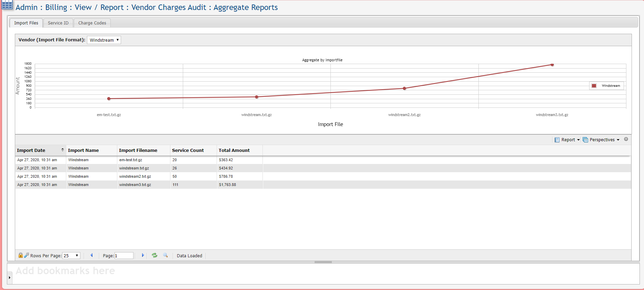644x290 pixels.
Task: Switch to Service ID tab
Action: 58,23
